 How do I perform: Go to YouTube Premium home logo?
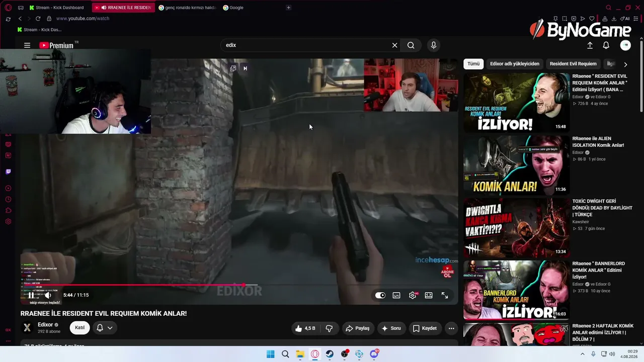[x=57, y=45]
